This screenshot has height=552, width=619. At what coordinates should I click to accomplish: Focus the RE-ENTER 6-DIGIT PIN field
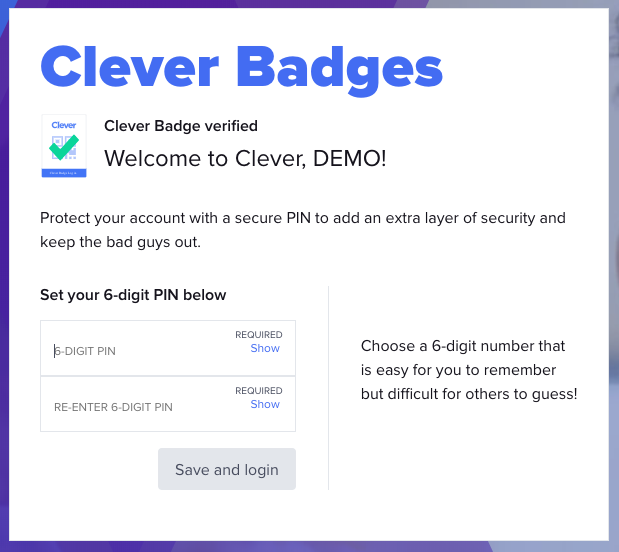[x=140, y=407]
